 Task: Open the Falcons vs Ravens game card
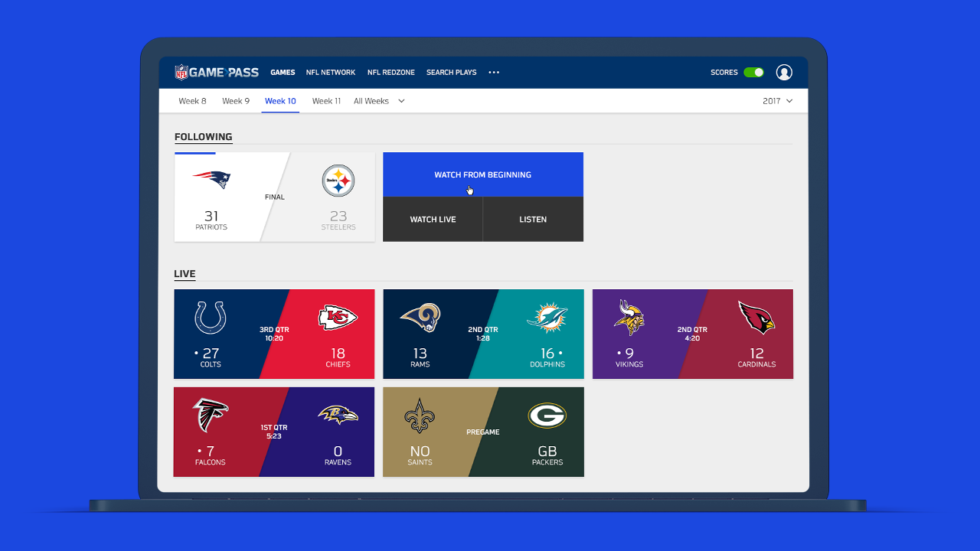(x=273, y=432)
